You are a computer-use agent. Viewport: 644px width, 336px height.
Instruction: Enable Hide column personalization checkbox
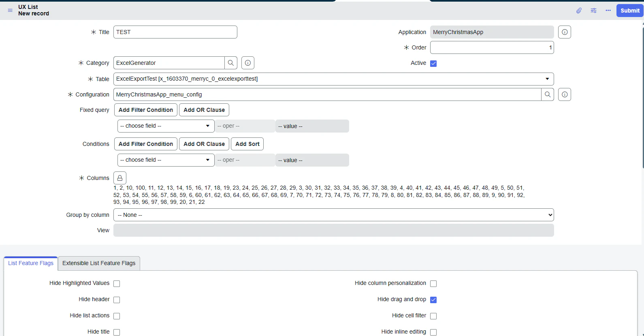(x=433, y=284)
